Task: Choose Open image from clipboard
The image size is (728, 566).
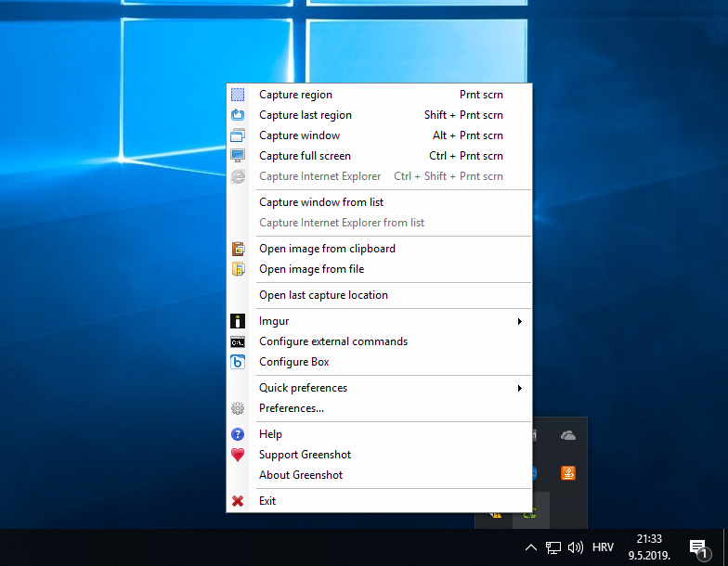Action: point(379,249)
